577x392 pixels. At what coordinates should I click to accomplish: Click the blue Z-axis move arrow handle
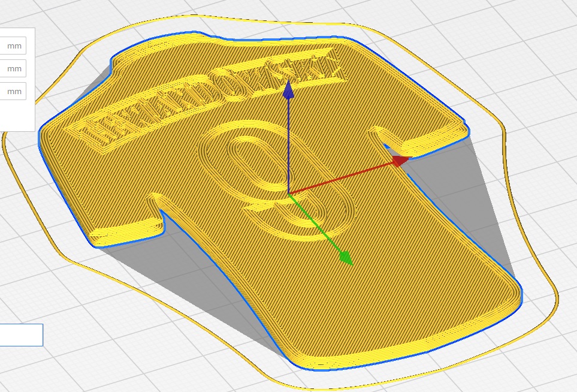pyautogui.click(x=288, y=89)
